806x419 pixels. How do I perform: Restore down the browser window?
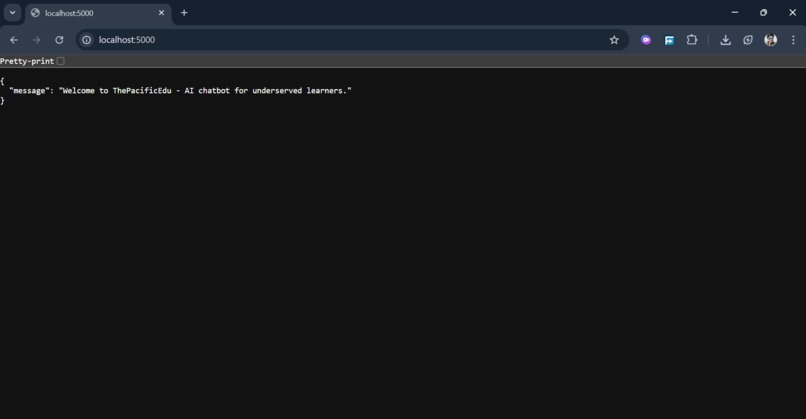pos(763,12)
